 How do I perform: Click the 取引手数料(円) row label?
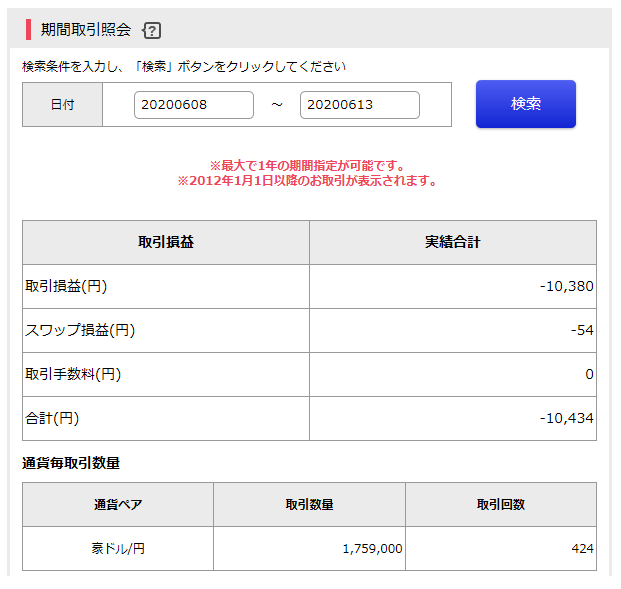(x=73, y=374)
